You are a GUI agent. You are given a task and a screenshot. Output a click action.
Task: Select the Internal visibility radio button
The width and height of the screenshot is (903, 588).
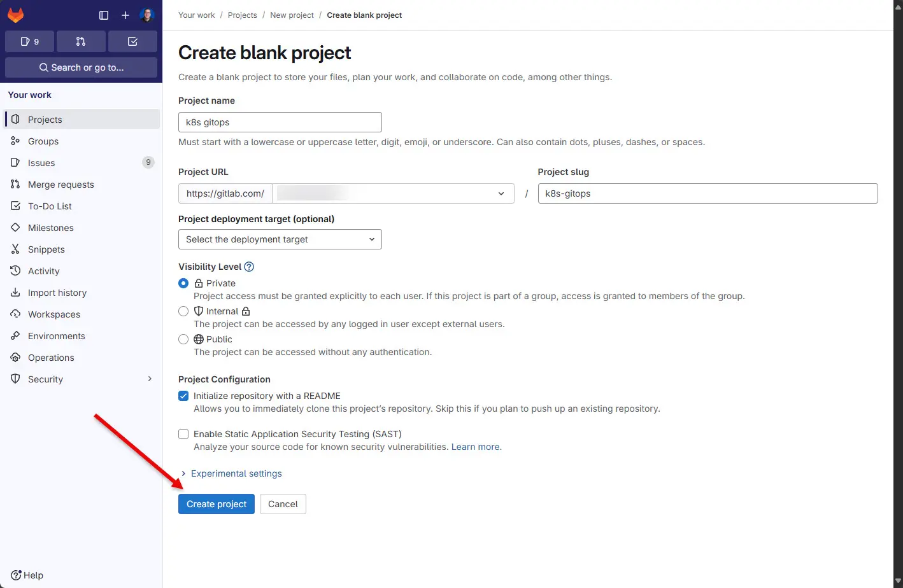coord(183,311)
